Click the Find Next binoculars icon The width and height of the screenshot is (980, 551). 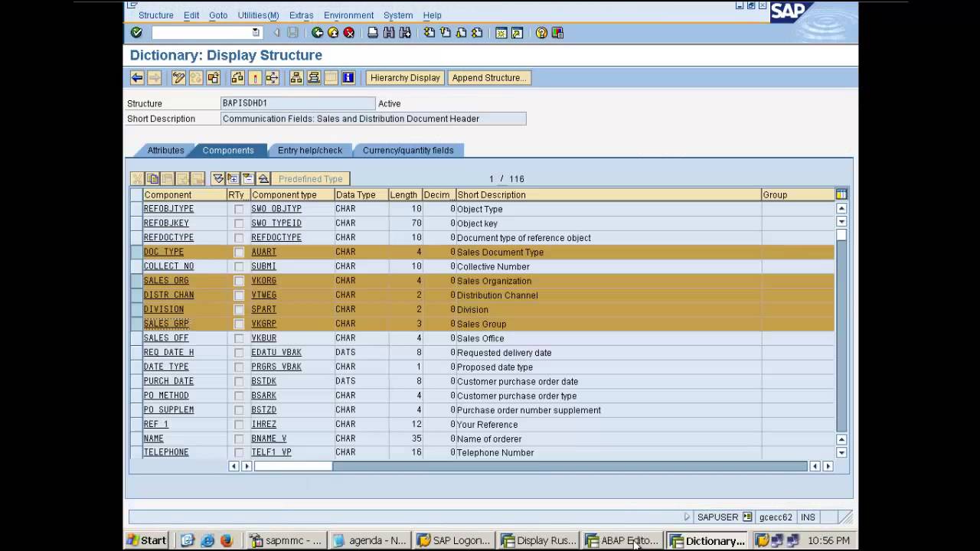pyautogui.click(x=405, y=33)
